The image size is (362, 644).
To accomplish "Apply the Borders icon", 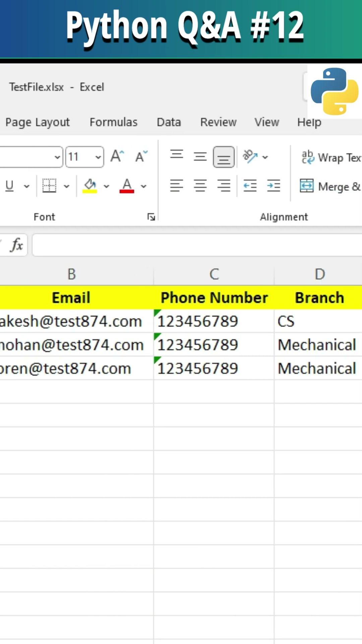I will pos(49,185).
